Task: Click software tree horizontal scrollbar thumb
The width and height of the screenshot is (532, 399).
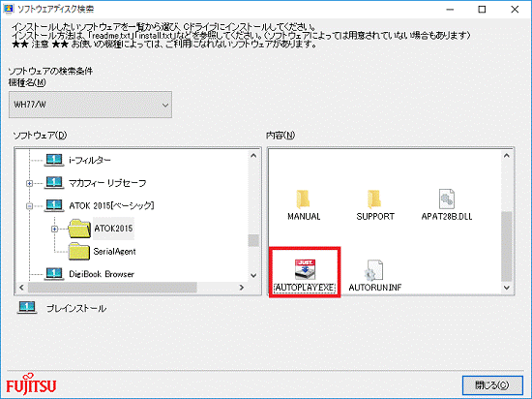Action: pos(112,288)
